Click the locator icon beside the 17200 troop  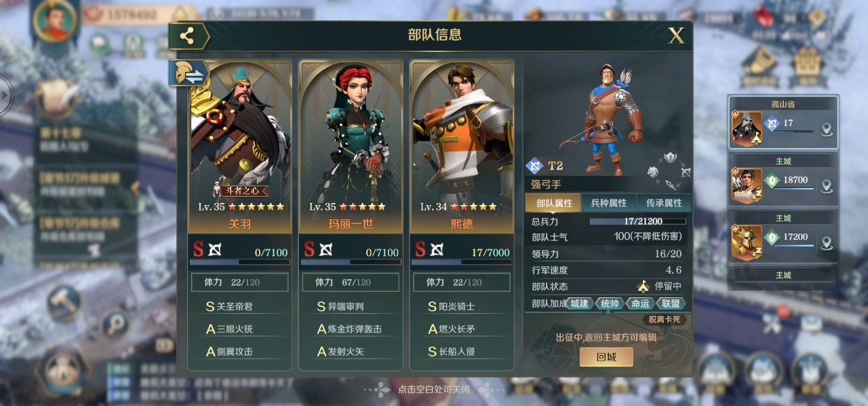pyautogui.click(x=826, y=242)
